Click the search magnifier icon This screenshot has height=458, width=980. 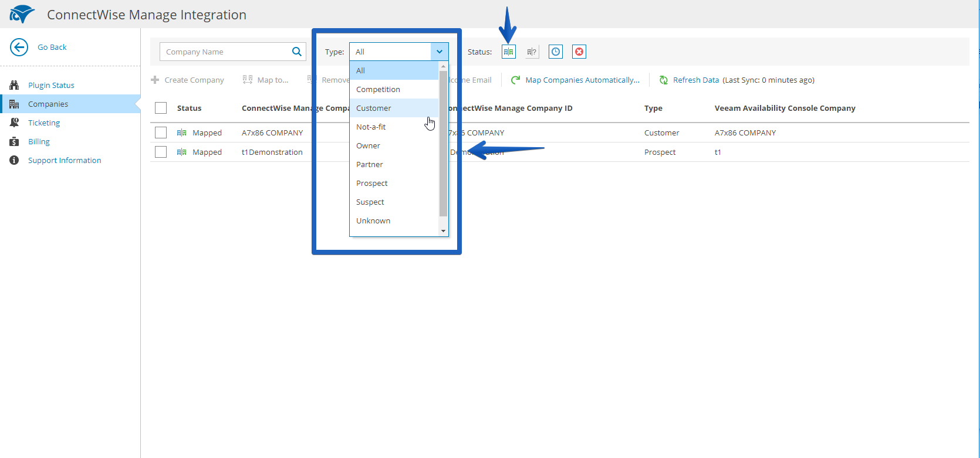(297, 52)
